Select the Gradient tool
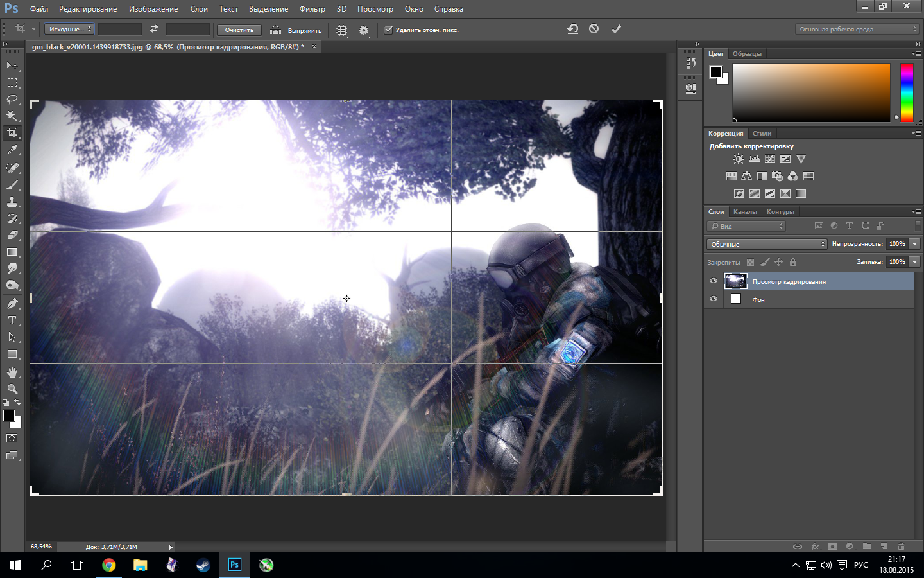This screenshot has width=924, height=578. [12, 252]
